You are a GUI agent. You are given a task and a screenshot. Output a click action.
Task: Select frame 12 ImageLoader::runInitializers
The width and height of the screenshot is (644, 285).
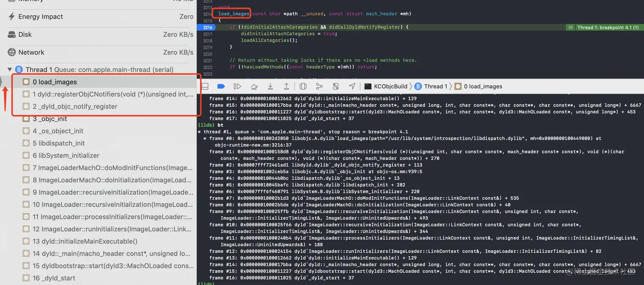pos(98,229)
